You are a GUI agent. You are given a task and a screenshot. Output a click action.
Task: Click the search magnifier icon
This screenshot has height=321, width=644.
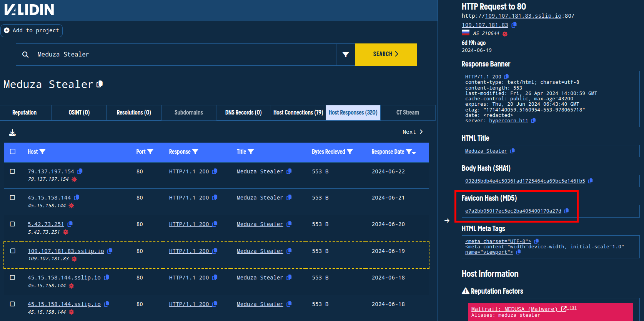click(x=25, y=55)
